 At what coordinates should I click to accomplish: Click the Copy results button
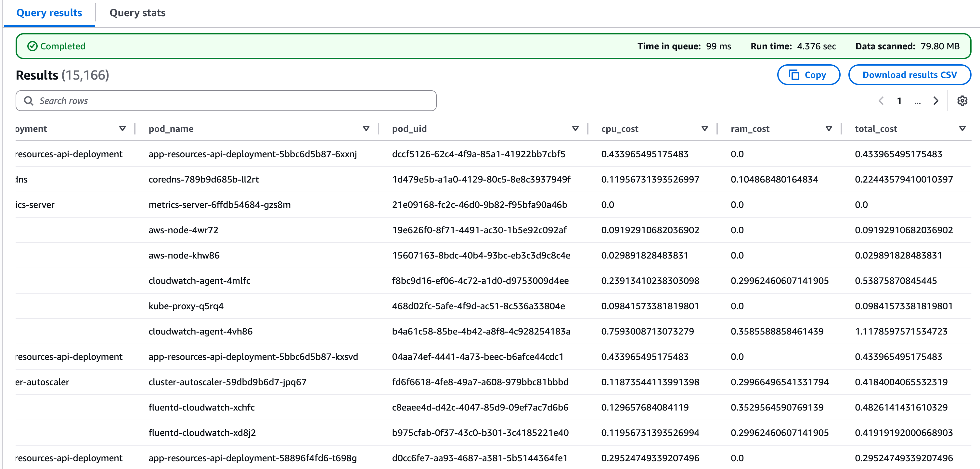[x=808, y=75]
